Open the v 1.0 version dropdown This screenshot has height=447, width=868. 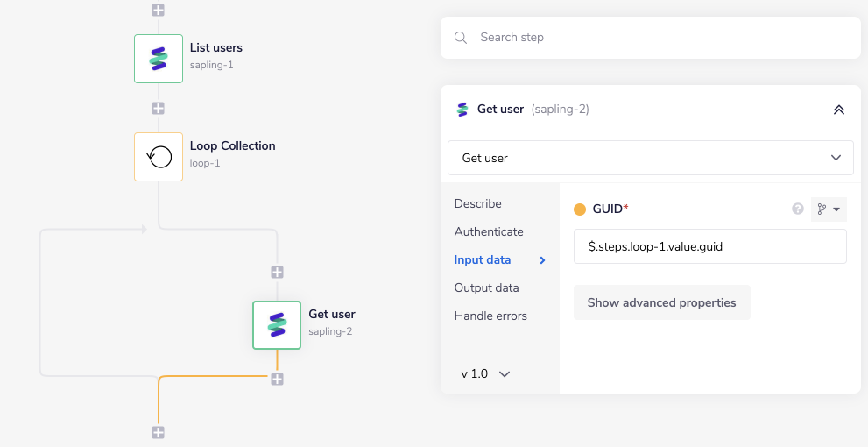[x=485, y=373]
